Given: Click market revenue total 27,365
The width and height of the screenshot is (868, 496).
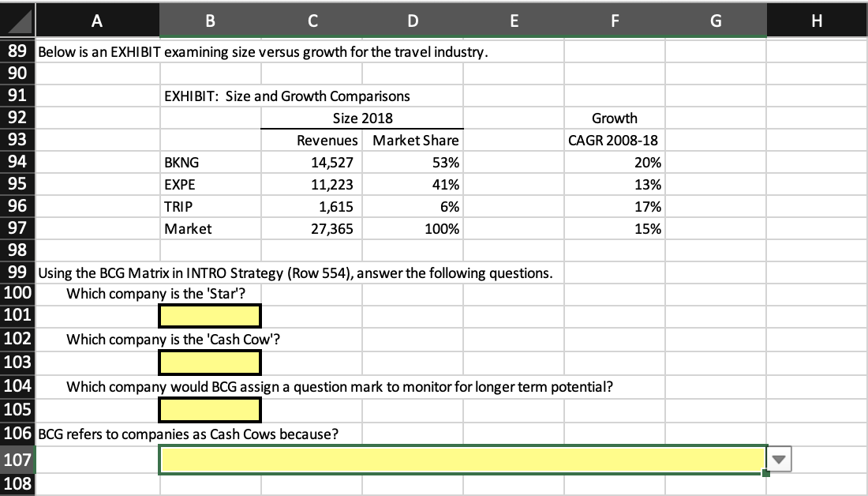Looking at the screenshot, I should pos(312,229).
